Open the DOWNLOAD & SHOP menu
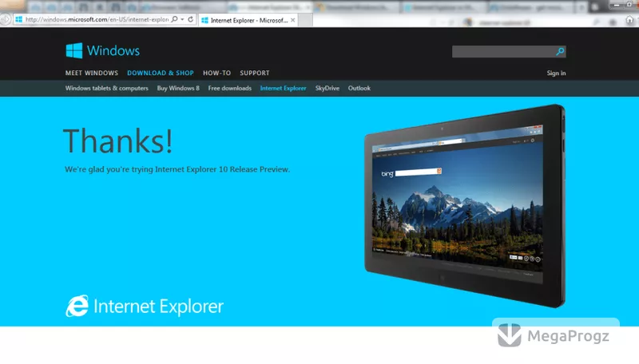 161,73
